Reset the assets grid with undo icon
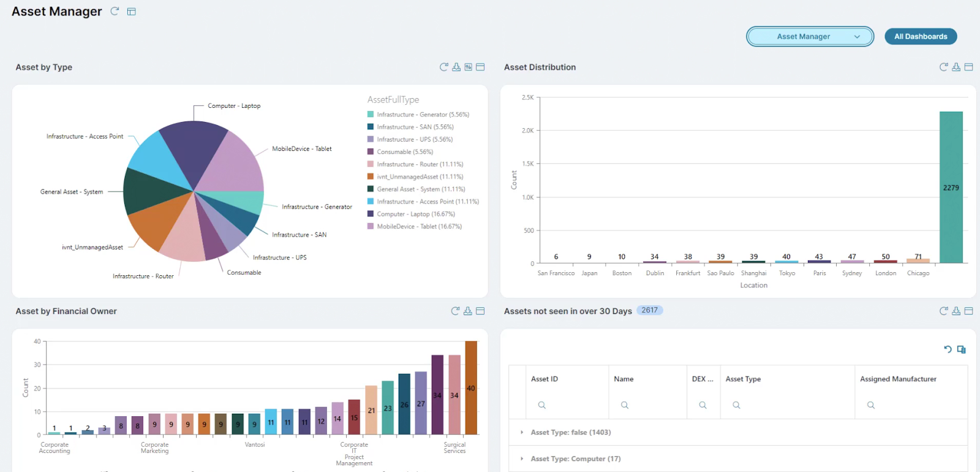 (x=948, y=349)
